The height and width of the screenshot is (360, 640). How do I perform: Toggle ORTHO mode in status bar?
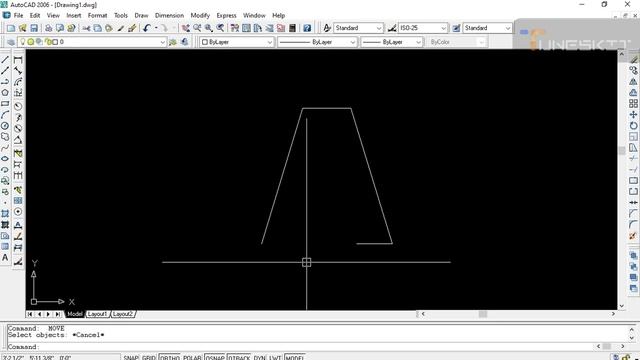(x=169, y=358)
